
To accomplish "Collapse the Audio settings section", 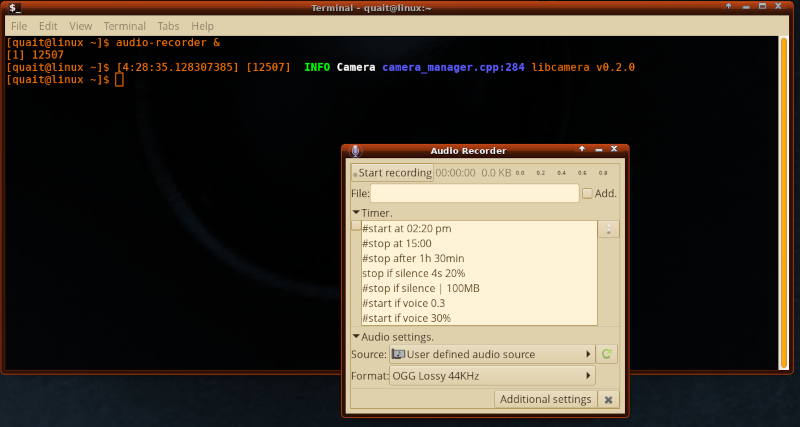I will tap(356, 337).
